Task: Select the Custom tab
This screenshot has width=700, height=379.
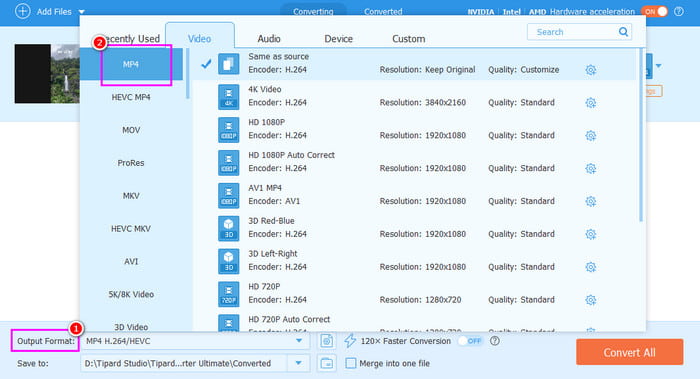Action: pyautogui.click(x=408, y=39)
